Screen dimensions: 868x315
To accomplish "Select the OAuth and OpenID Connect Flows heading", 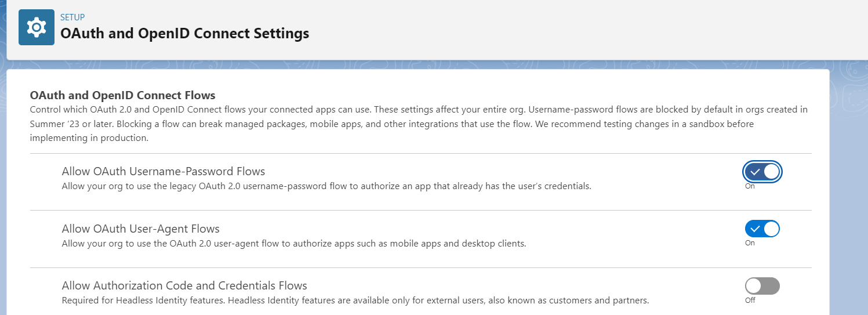I will (122, 95).
